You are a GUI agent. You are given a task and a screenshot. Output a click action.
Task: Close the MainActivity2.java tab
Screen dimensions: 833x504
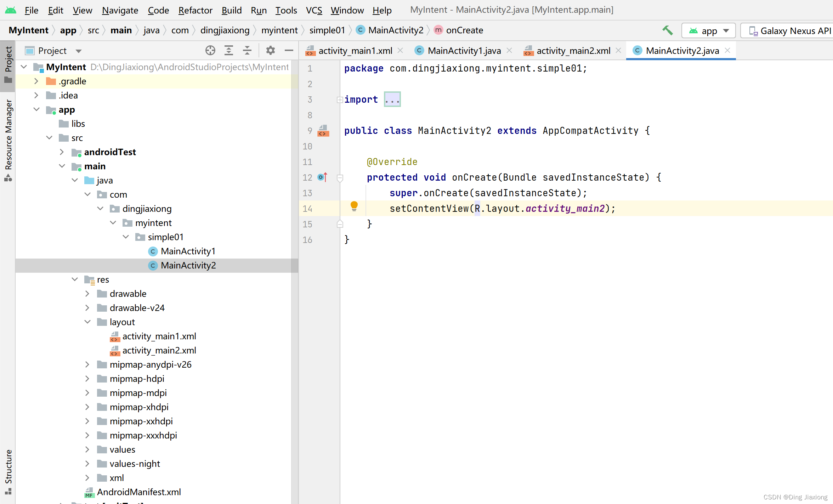pyautogui.click(x=727, y=50)
